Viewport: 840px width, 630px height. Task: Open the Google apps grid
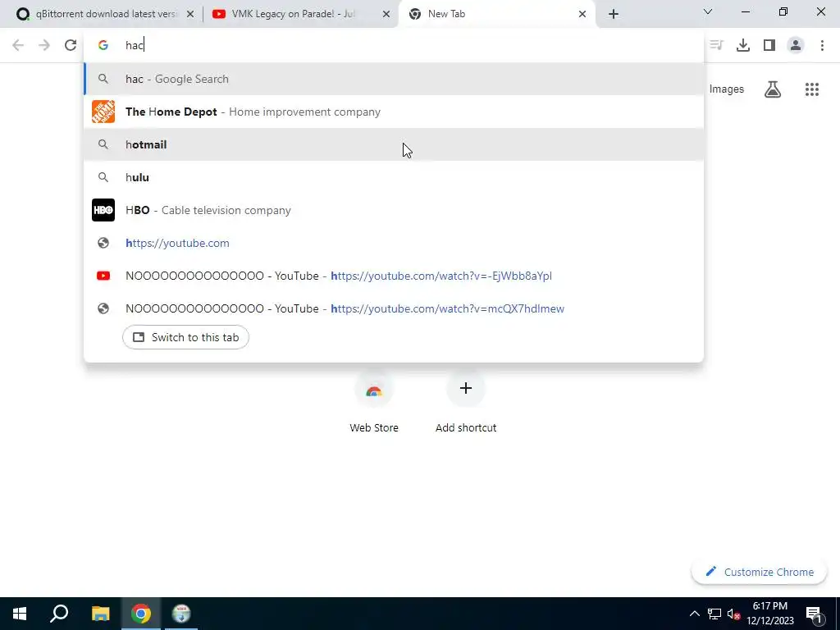coord(812,89)
